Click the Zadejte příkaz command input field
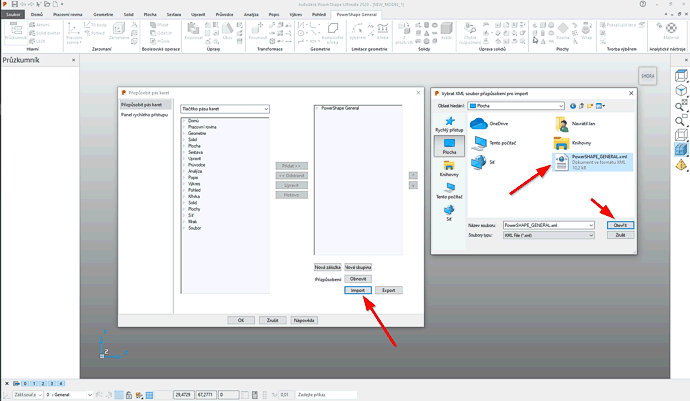The height and width of the screenshot is (401, 690). (x=326, y=395)
